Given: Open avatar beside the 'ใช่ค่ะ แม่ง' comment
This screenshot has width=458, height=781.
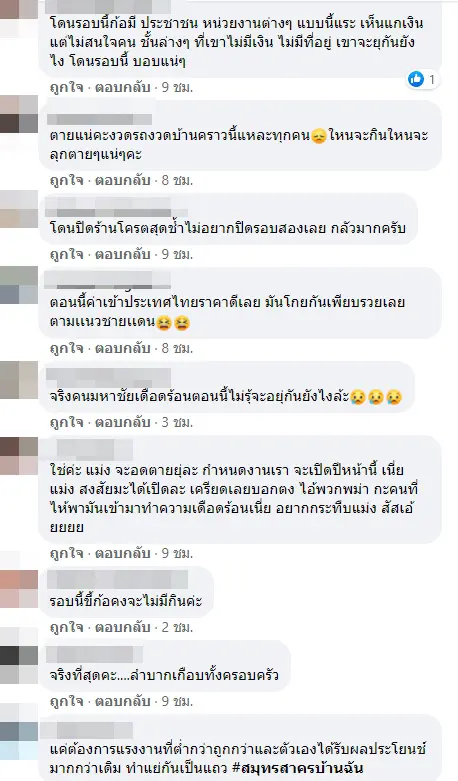Looking at the screenshot, I should pyautogui.click(x=19, y=456).
